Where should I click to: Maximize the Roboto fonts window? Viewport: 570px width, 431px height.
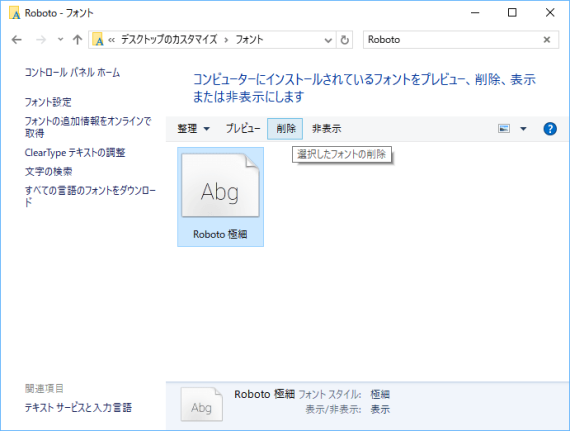[512, 13]
